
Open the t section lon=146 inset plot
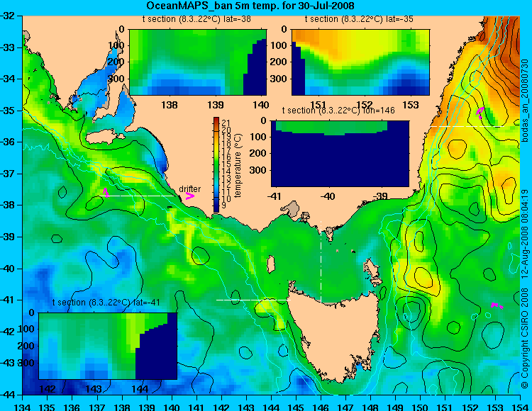click(x=340, y=154)
